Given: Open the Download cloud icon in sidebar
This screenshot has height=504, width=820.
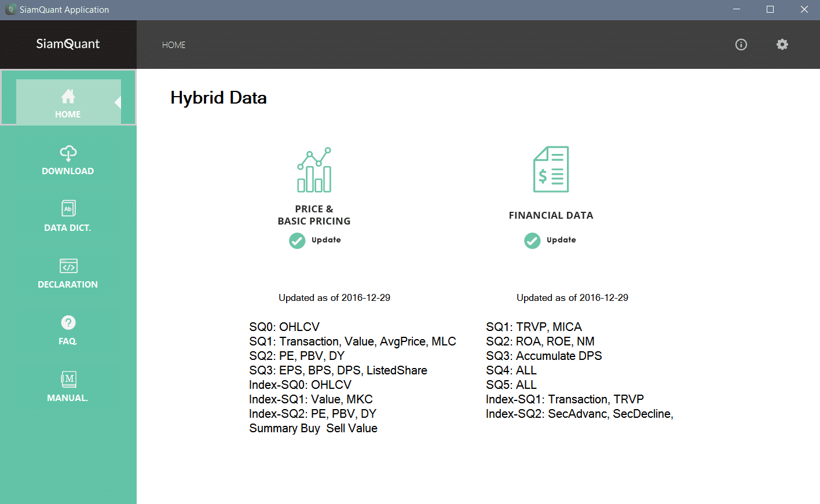Looking at the screenshot, I should 68,153.
